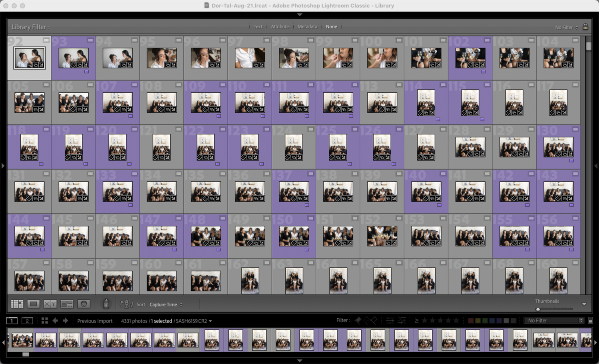Select the Attribute filter tab
599x364 pixels.
(280, 27)
